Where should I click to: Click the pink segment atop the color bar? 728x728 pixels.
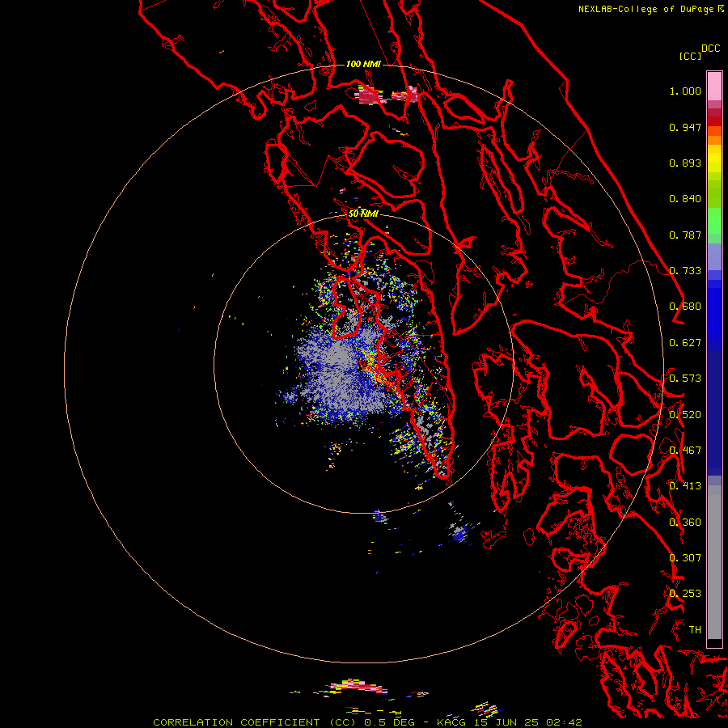pyautogui.click(x=714, y=87)
